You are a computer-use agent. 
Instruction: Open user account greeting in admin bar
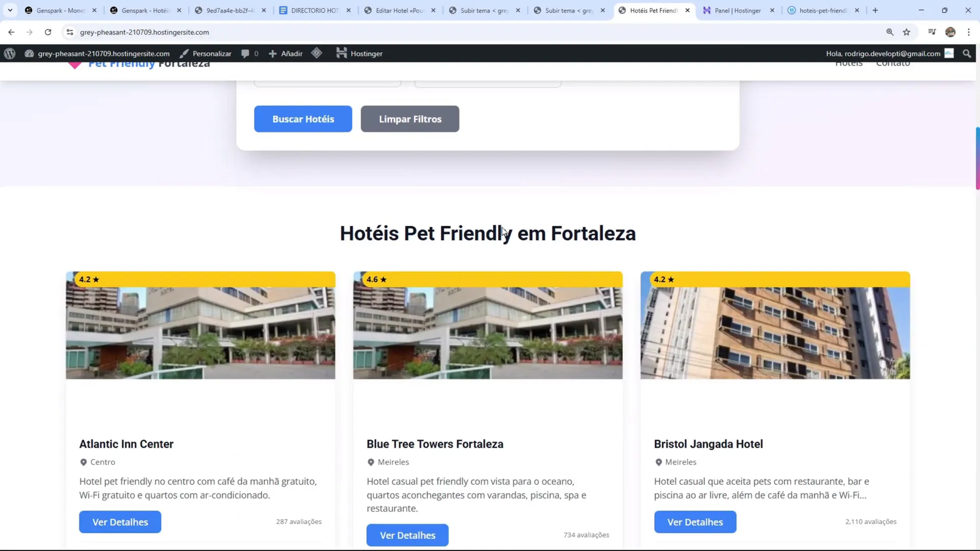pos(889,53)
